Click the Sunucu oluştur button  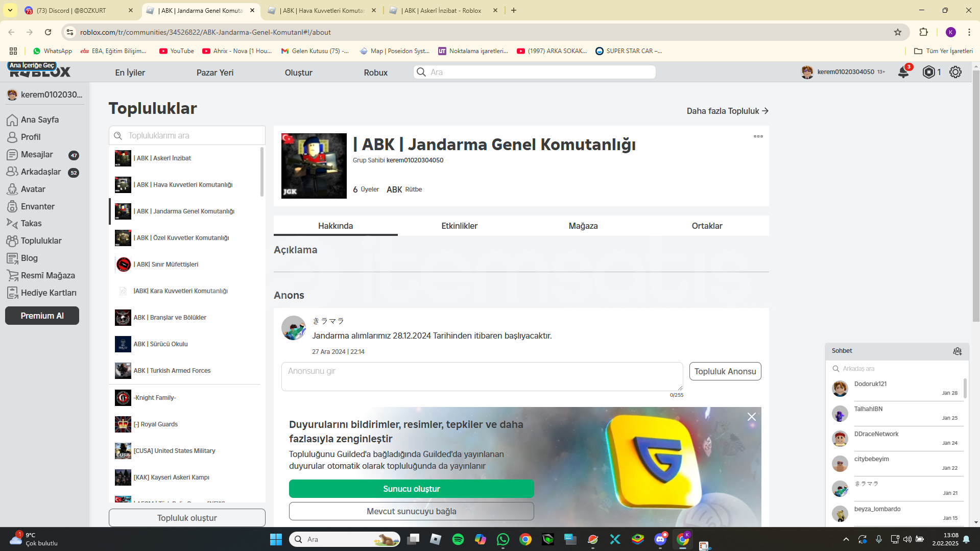tap(411, 489)
